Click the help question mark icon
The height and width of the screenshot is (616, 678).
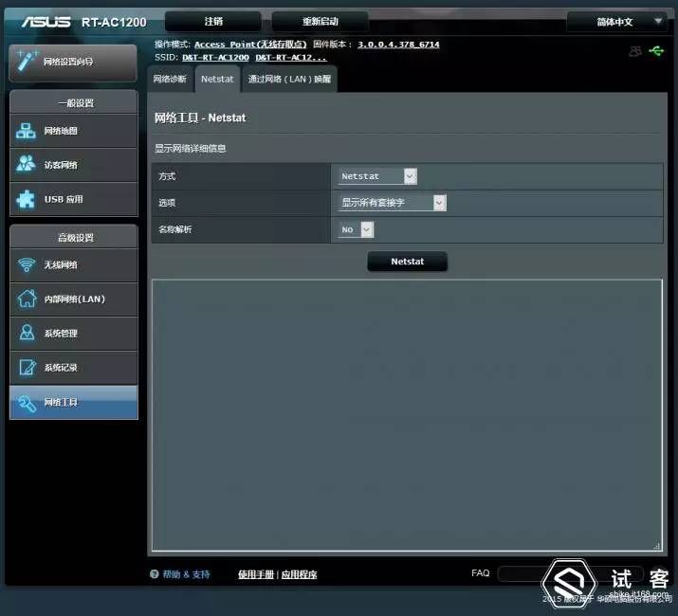(x=155, y=573)
